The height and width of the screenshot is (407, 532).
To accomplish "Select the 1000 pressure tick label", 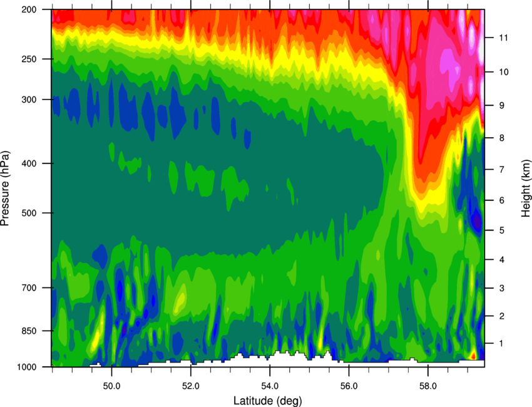I will (x=27, y=367).
